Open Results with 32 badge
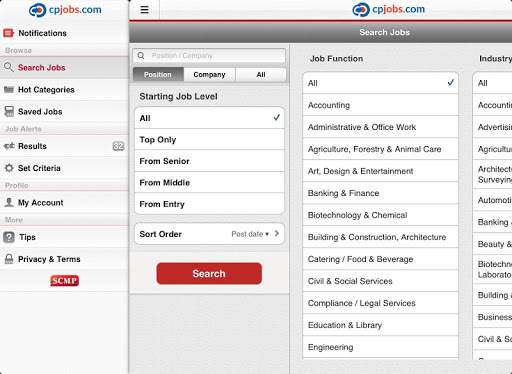 pyautogui.click(x=64, y=146)
